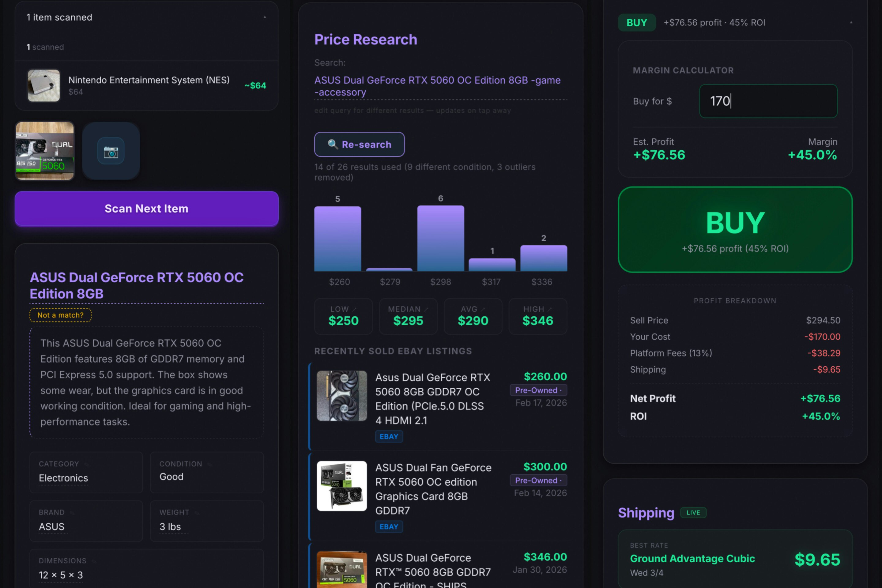
Task: Click the edit pencil beside Weight label
Action: (197, 513)
